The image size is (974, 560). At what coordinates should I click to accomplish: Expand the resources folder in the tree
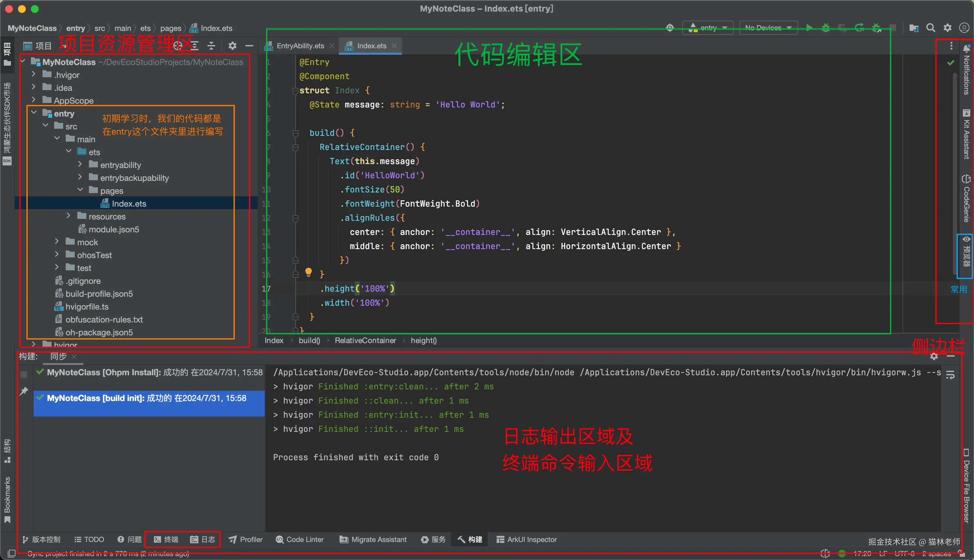(x=69, y=216)
